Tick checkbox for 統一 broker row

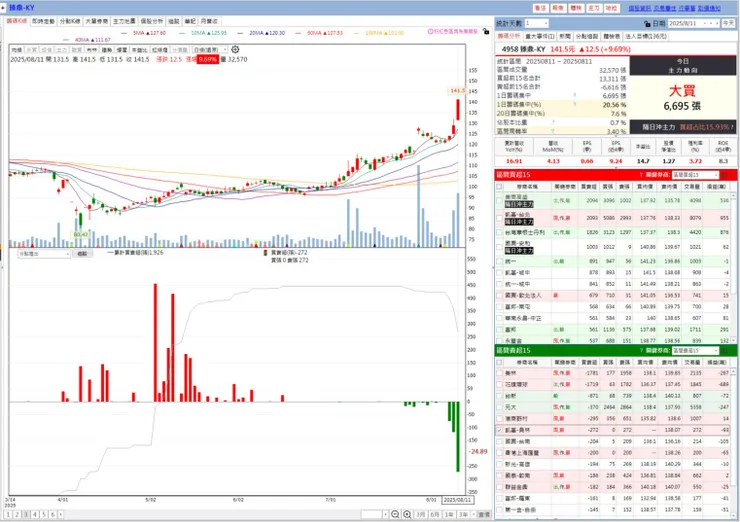499,261
